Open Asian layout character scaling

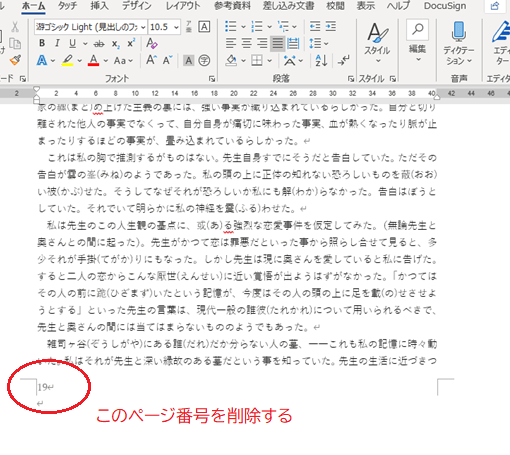pos(290,61)
